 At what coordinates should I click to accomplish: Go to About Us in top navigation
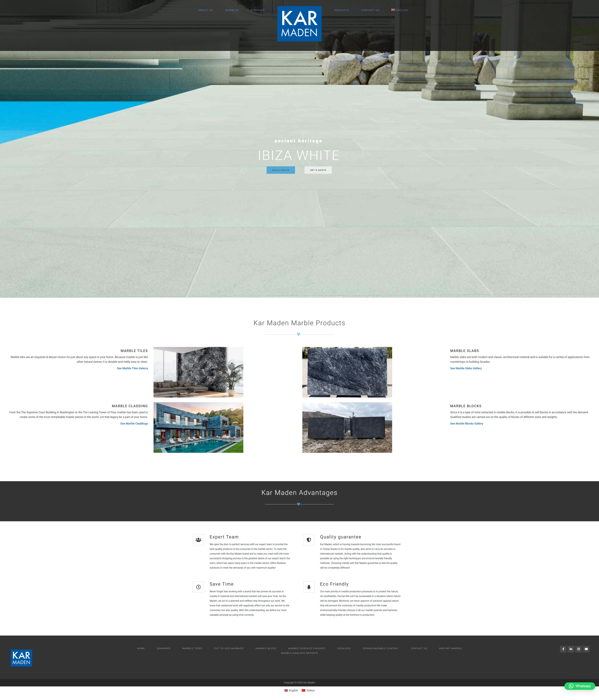[205, 10]
